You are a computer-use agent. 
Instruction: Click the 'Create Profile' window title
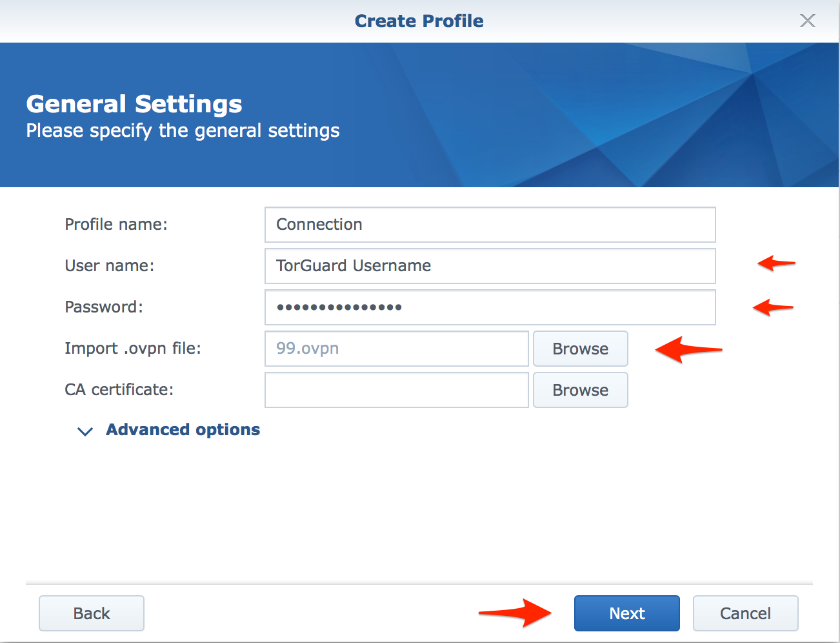(x=419, y=21)
